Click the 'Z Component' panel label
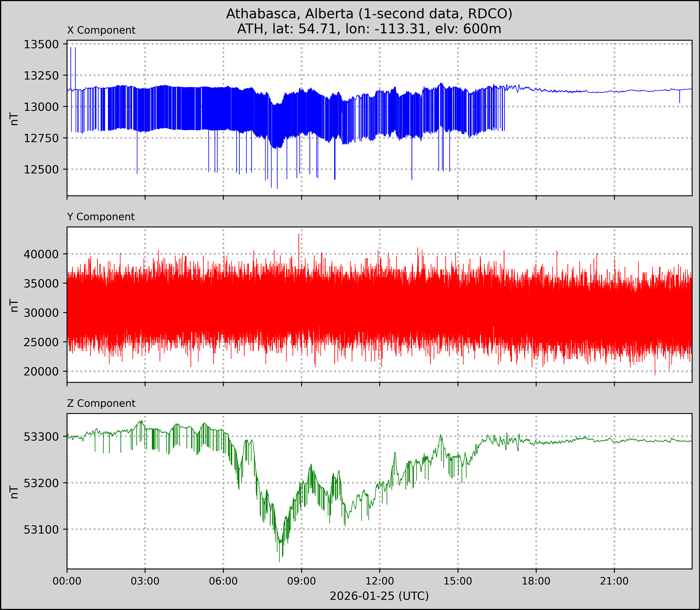The width and height of the screenshot is (700, 610). point(101,403)
